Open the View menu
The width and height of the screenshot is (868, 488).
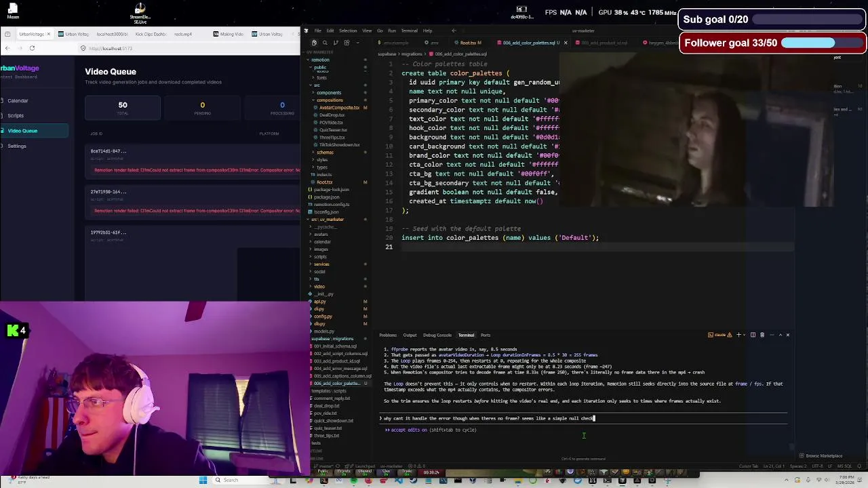tap(367, 30)
